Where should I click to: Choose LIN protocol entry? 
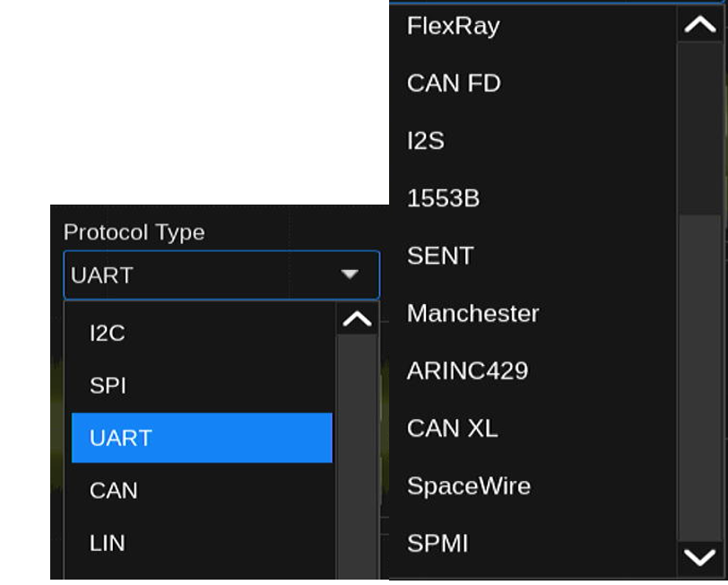(x=108, y=543)
